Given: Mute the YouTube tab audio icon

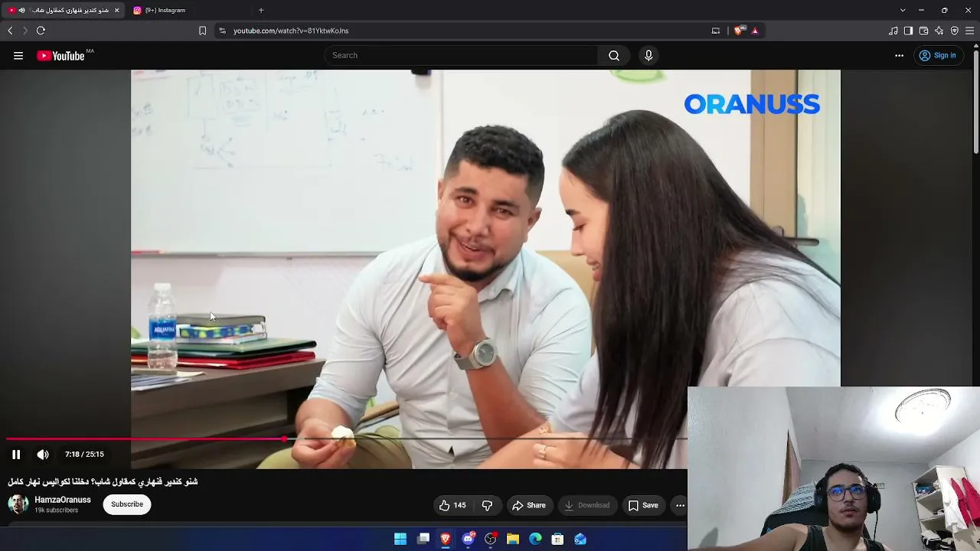Looking at the screenshot, I should click(x=21, y=10).
